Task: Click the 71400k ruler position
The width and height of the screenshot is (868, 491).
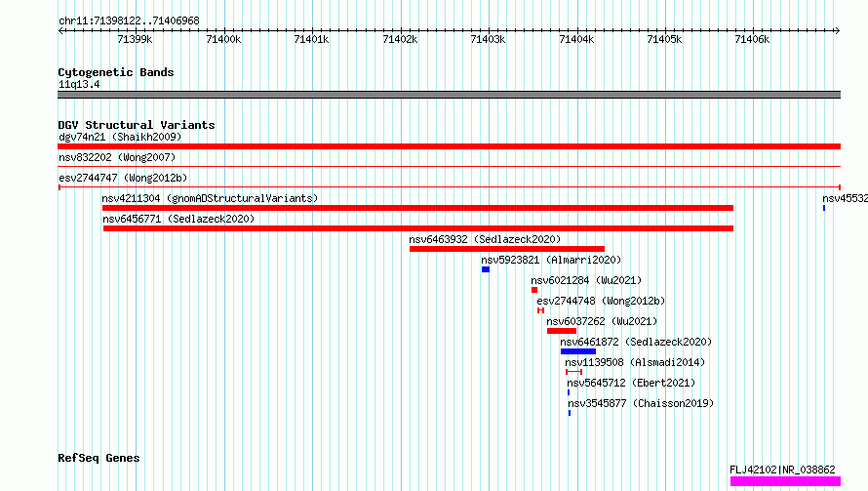Action: 223,39
